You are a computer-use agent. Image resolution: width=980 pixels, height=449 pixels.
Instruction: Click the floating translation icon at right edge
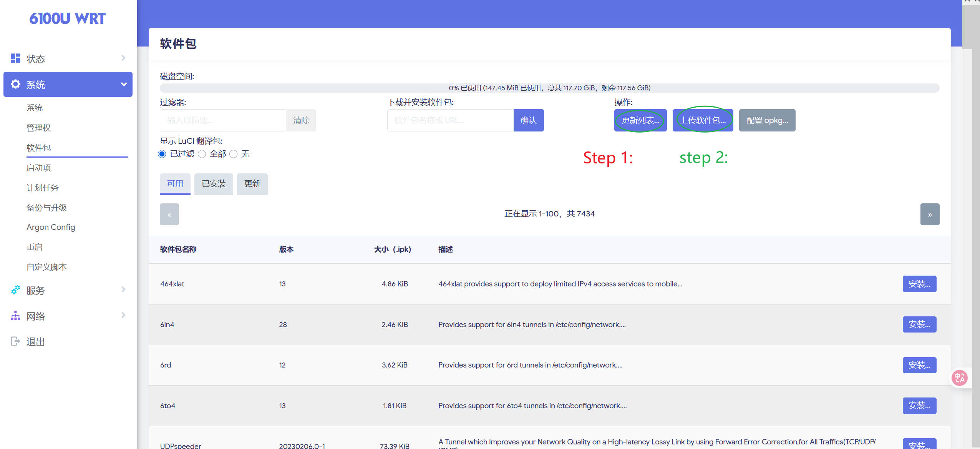959,378
